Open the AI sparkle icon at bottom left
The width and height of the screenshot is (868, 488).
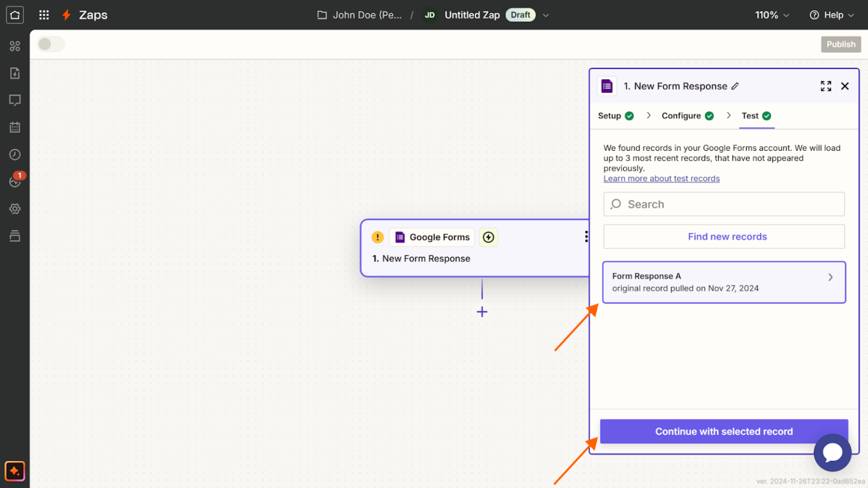tap(15, 470)
